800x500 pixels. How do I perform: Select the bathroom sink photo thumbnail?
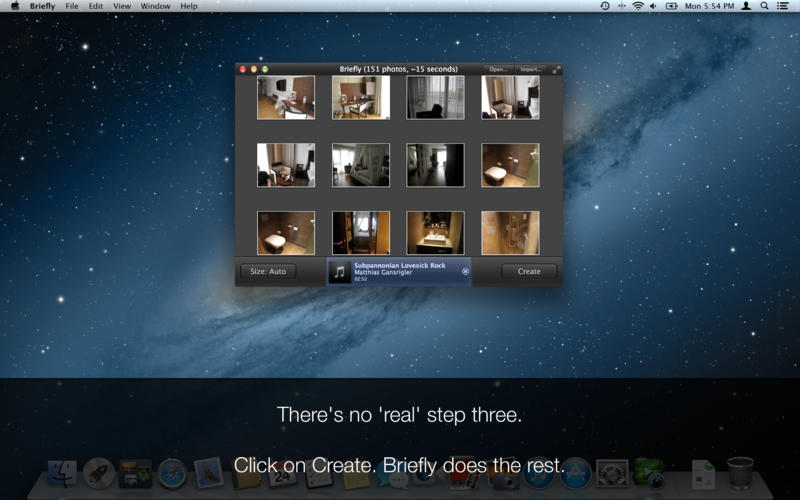(435, 233)
